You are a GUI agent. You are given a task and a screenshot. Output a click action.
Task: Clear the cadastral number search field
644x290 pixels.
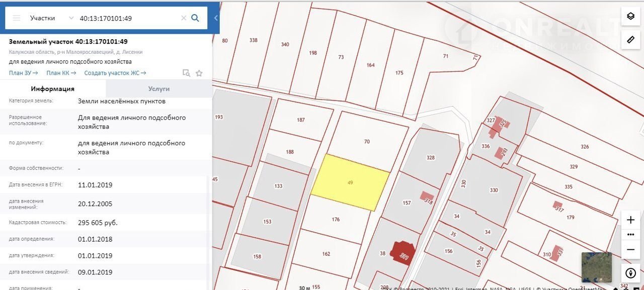click(x=184, y=18)
